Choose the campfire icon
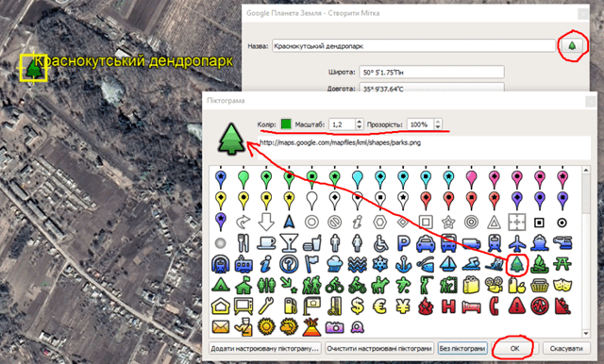Viewport: 604px width, 364px height. (x=539, y=264)
